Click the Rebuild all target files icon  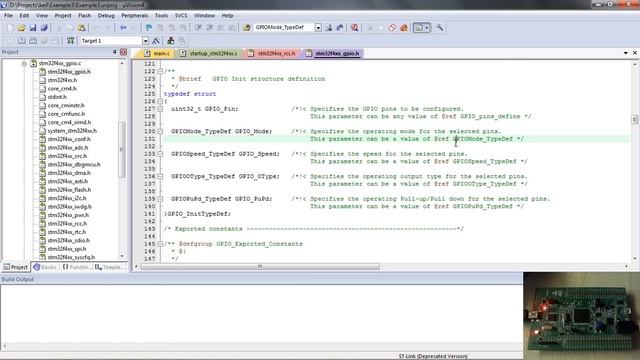tap(33, 41)
